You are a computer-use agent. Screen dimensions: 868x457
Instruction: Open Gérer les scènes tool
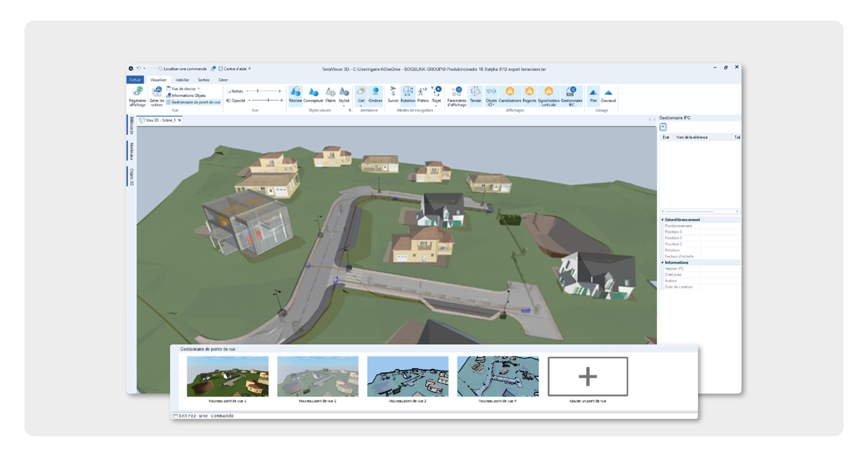pos(156,92)
